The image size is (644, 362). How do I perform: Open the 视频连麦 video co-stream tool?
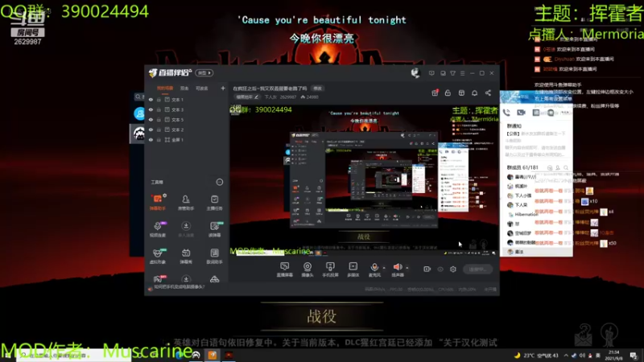point(157,229)
